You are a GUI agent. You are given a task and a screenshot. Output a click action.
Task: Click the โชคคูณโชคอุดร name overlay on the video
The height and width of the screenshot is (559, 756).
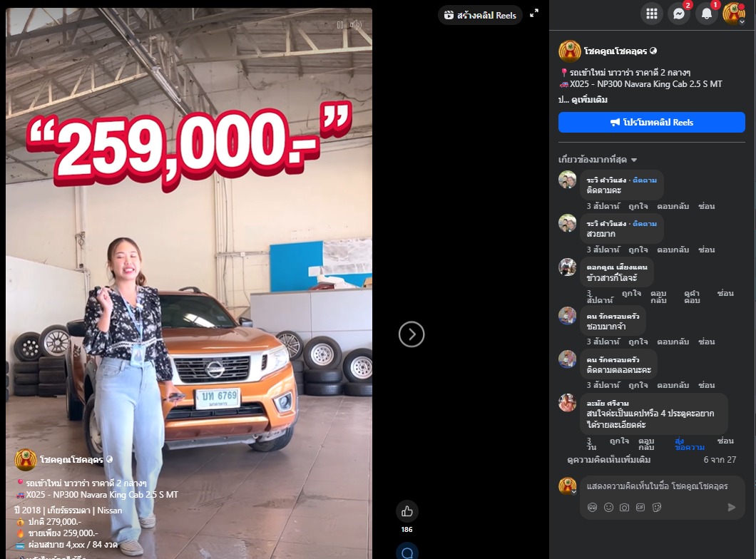pyautogui.click(x=71, y=460)
